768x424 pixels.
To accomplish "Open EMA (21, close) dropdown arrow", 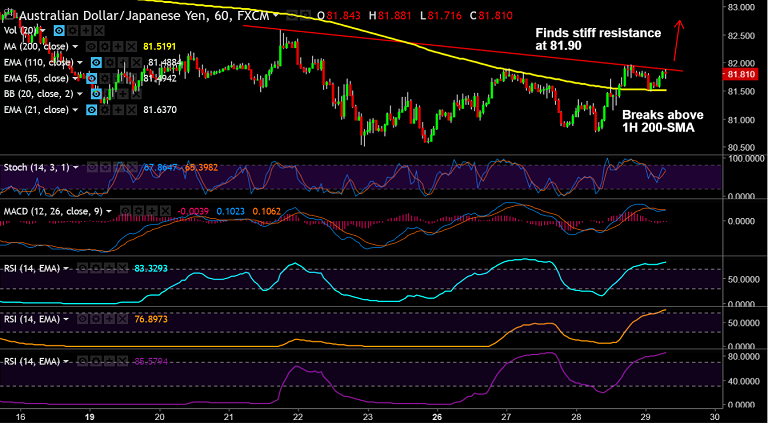I will 75,110.
